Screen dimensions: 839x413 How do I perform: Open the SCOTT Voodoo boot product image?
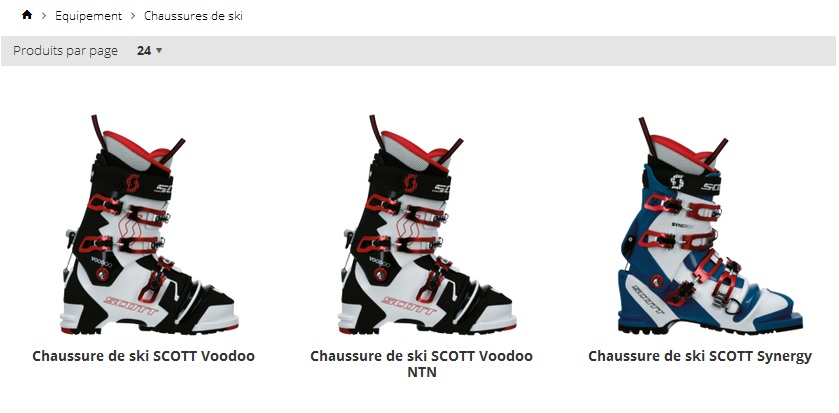148,225
